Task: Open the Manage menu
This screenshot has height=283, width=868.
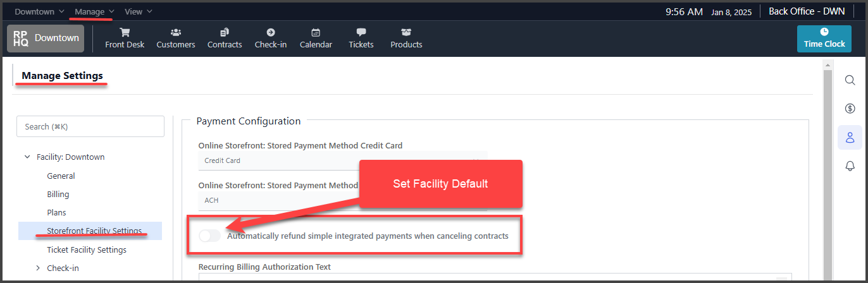Action: coord(94,11)
